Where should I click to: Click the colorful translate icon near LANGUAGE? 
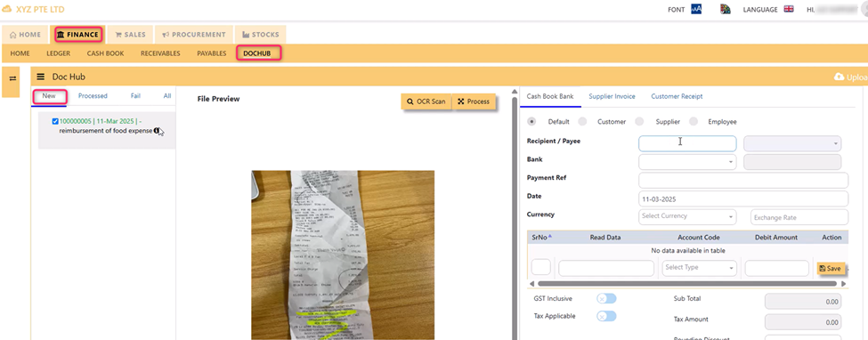(x=726, y=10)
